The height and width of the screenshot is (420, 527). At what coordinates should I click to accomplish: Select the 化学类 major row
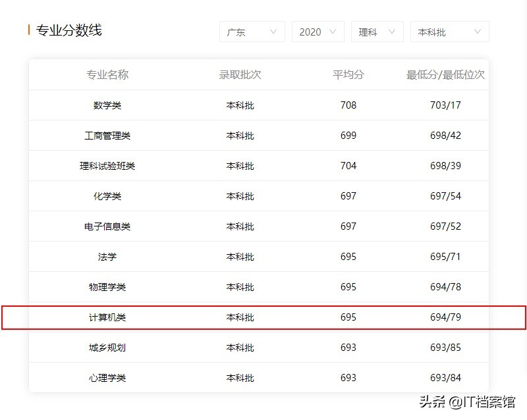click(x=107, y=196)
